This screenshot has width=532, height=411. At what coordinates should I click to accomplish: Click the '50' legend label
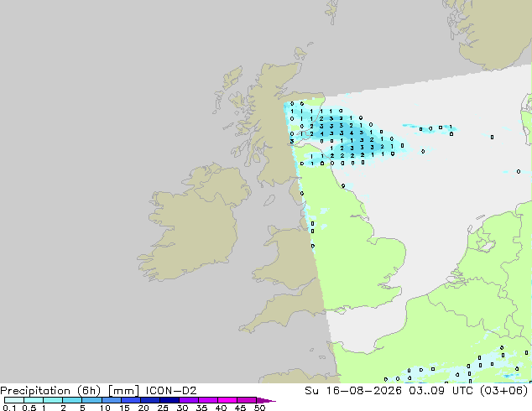259,408
